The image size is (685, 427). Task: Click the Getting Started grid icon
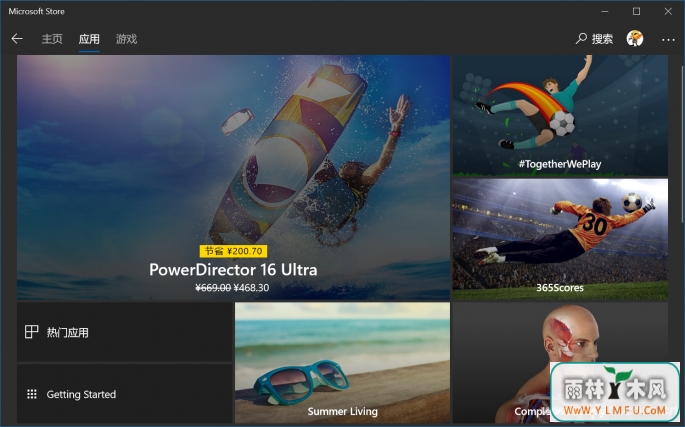click(x=31, y=394)
